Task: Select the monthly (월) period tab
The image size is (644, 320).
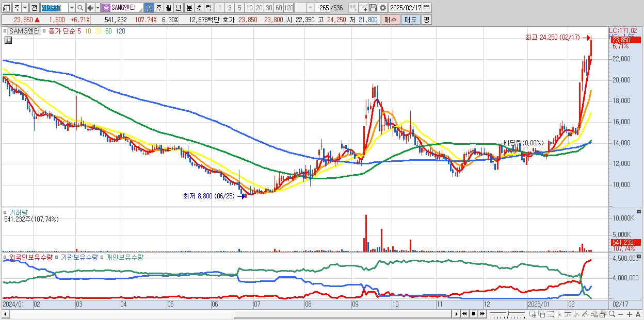Action: (x=168, y=8)
